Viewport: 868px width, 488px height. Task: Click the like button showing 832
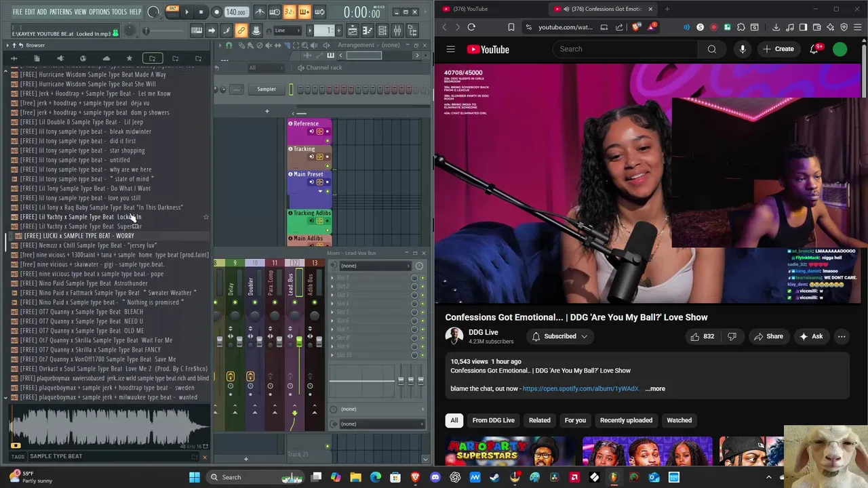[702, 336]
